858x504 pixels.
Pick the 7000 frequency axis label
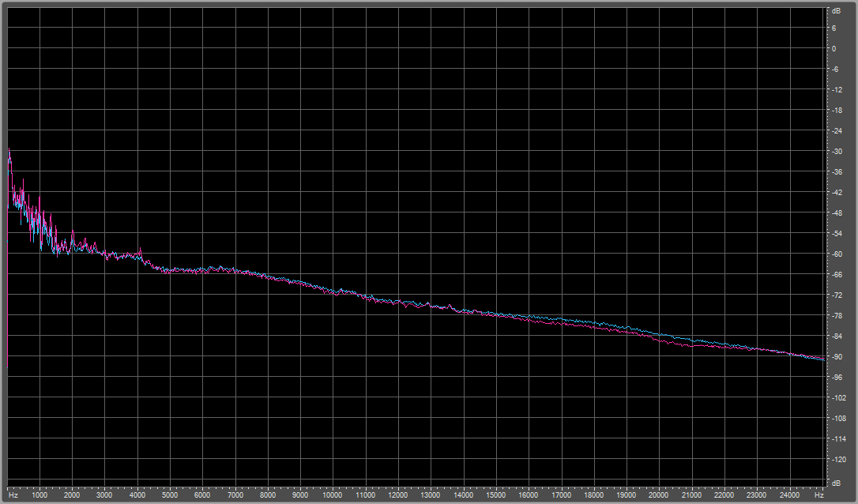235,495
